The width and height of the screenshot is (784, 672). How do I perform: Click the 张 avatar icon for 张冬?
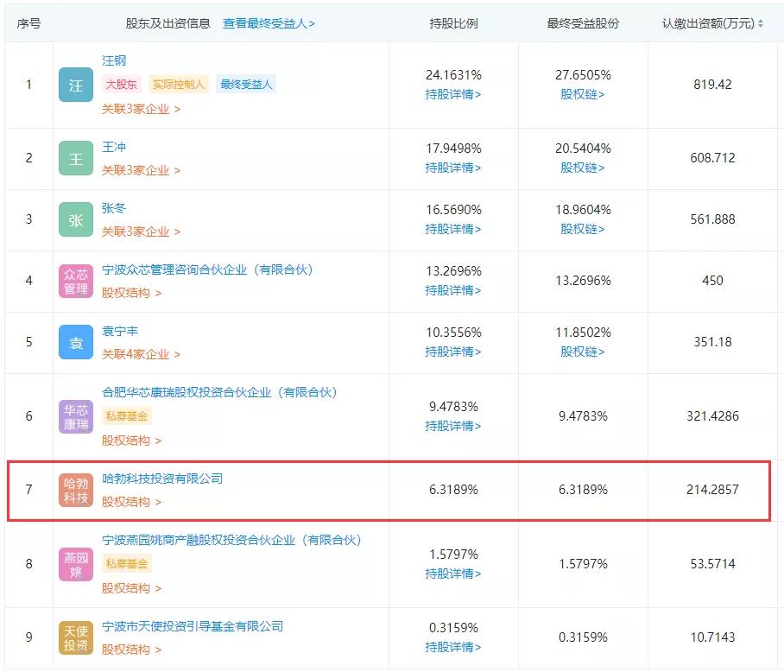[x=75, y=219]
